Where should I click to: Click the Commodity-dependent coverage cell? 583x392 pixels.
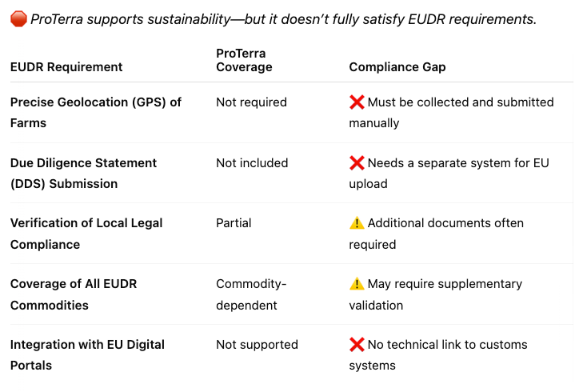point(251,294)
